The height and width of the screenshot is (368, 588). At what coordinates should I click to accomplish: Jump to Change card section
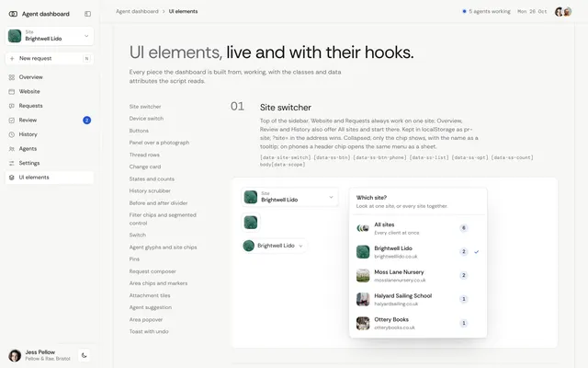point(145,167)
